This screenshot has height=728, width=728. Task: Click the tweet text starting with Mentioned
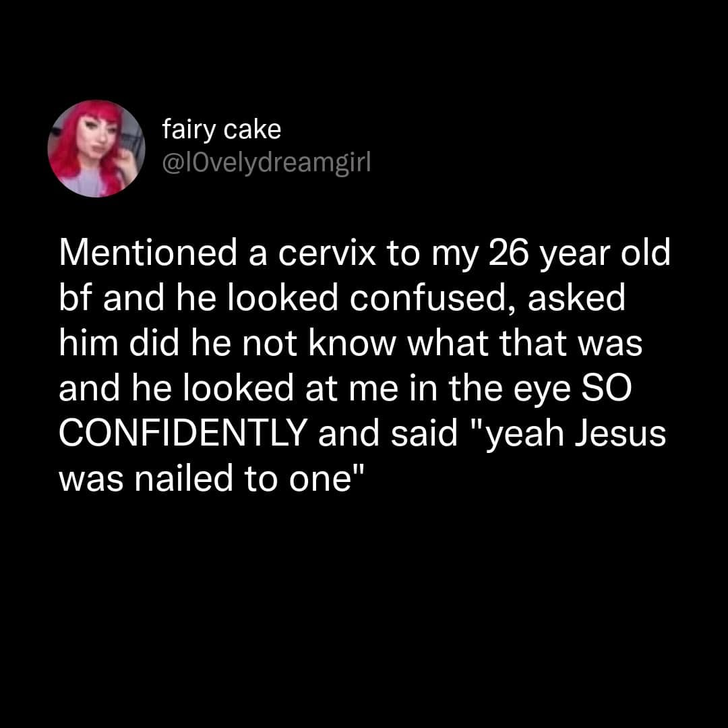365,366
